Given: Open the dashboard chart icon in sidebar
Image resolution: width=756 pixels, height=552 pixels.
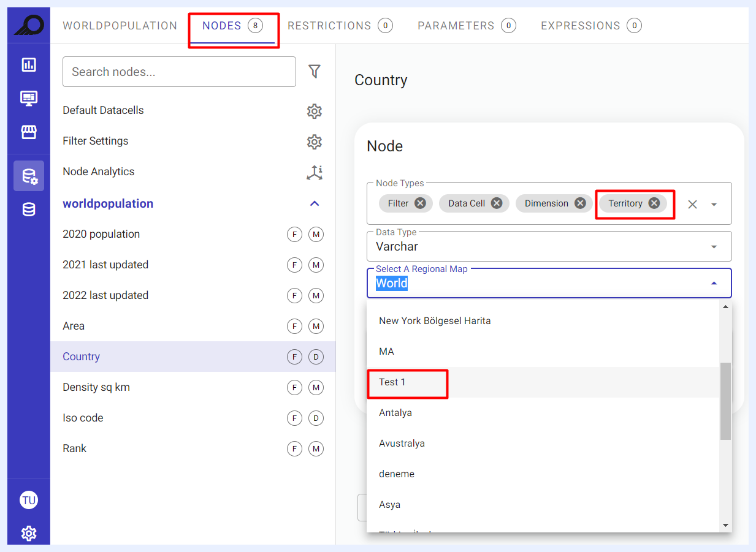Looking at the screenshot, I should point(29,64).
